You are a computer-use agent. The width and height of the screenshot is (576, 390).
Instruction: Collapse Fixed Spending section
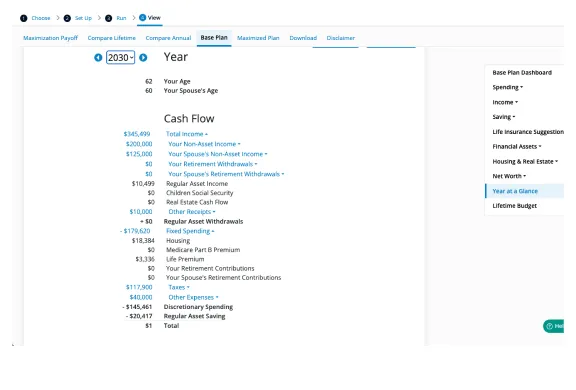point(190,231)
